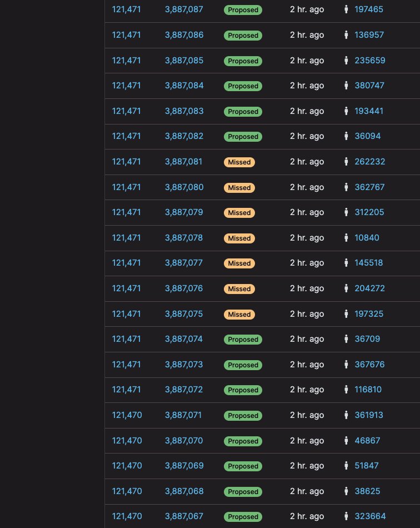420x528 pixels.
Task: Select the person icon next to 46867
Action: click(347, 441)
